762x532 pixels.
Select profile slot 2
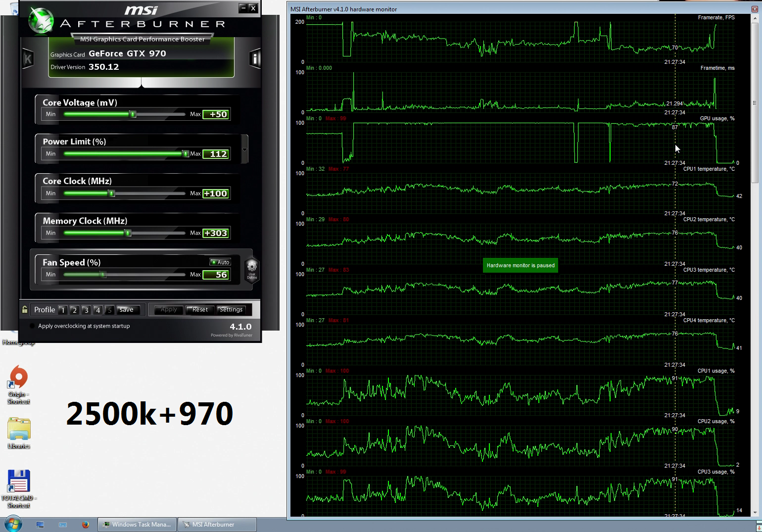[74, 310]
